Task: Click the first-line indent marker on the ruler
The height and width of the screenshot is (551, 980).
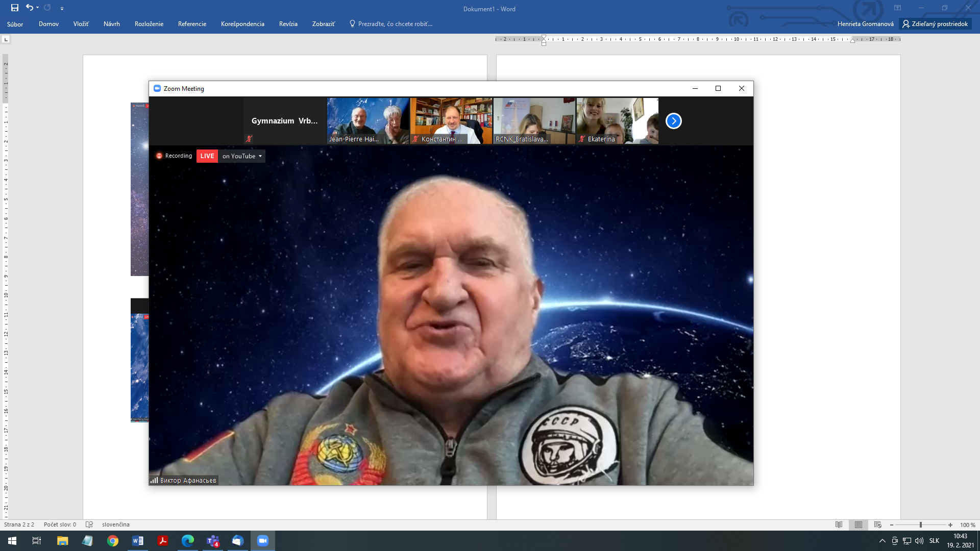Action: click(544, 37)
